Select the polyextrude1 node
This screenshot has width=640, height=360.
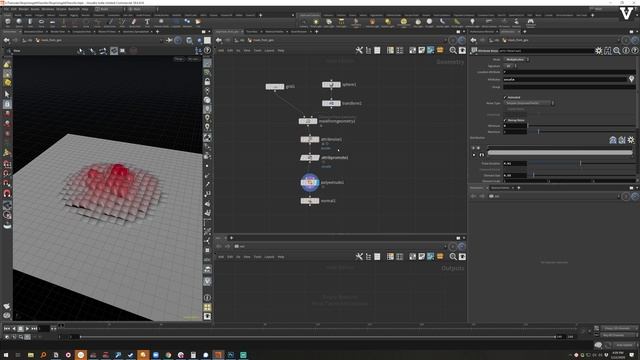click(310, 182)
